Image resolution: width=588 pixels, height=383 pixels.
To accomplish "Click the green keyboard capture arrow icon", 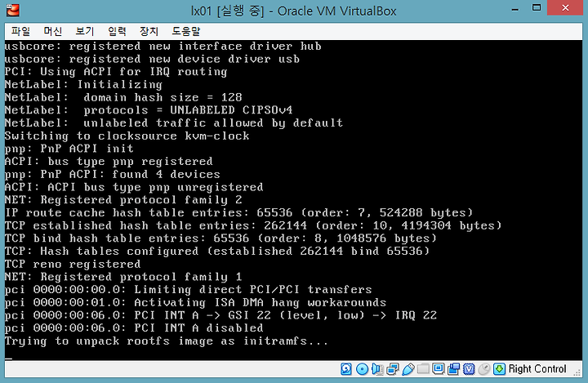I will tap(499, 369).
